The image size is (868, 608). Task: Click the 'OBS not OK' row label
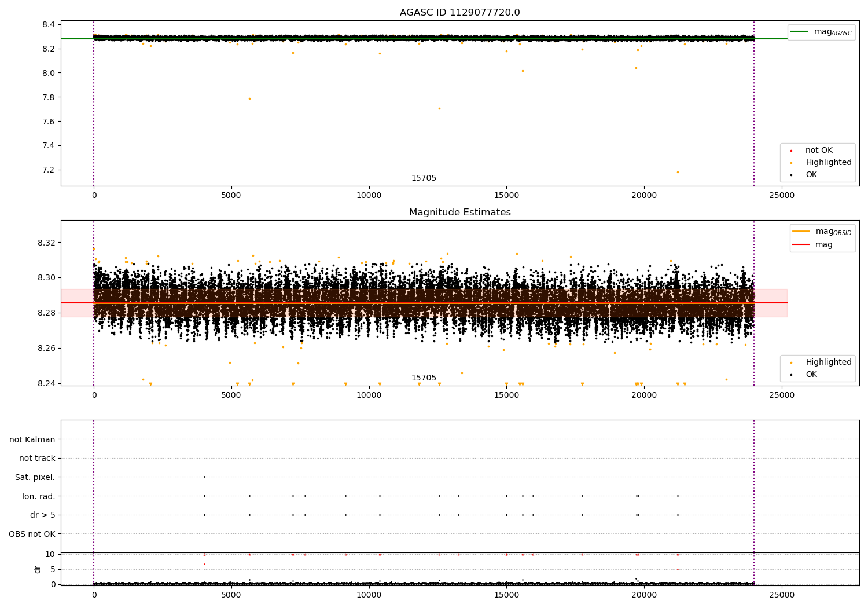point(32,534)
